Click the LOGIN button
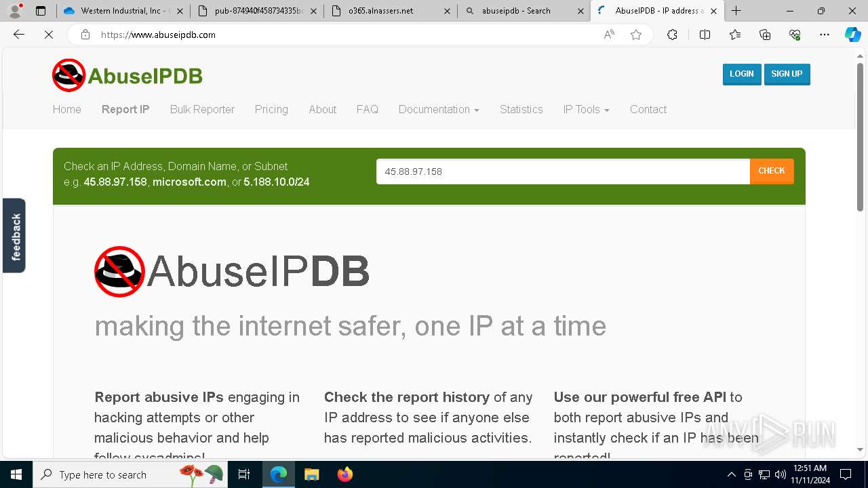Image resolution: width=868 pixels, height=488 pixels. (x=742, y=74)
